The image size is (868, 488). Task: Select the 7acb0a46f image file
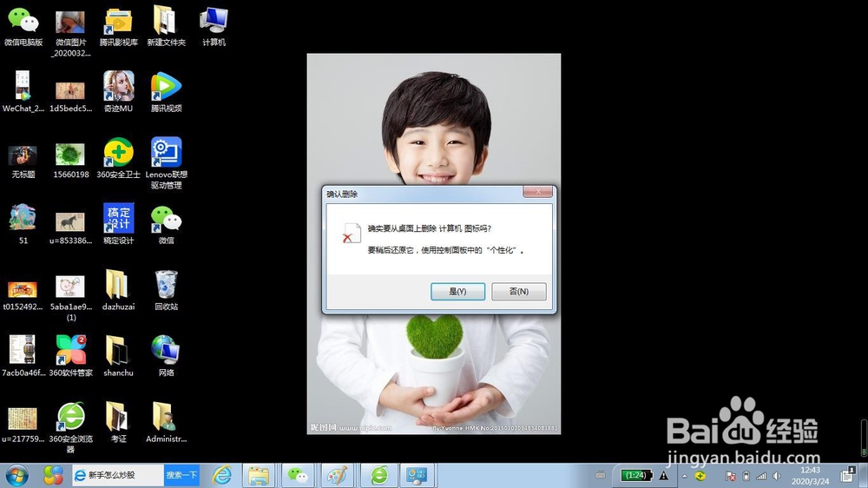(23, 356)
